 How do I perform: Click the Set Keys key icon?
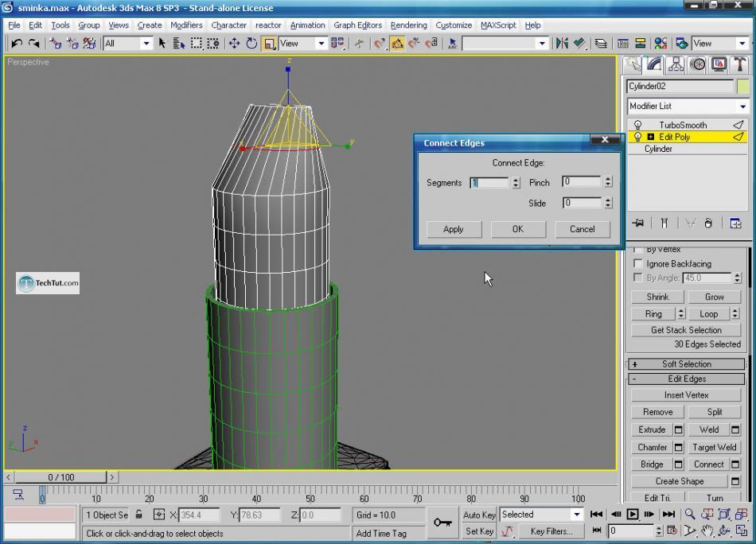pyautogui.click(x=442, y=523)
